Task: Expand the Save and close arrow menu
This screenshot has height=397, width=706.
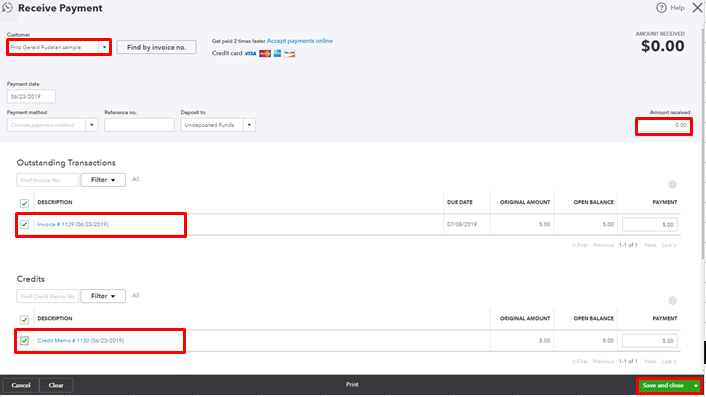Action: 696,386
